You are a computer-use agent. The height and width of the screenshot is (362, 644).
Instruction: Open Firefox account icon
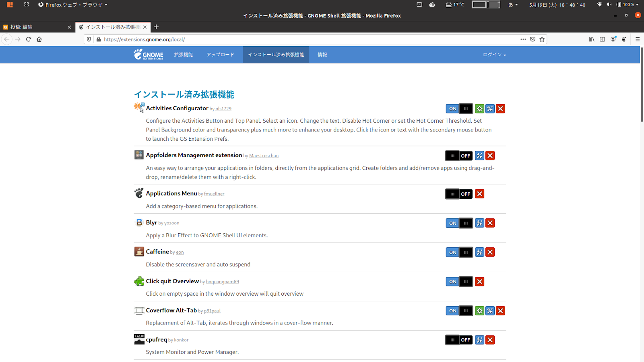(x=613, y=39)
